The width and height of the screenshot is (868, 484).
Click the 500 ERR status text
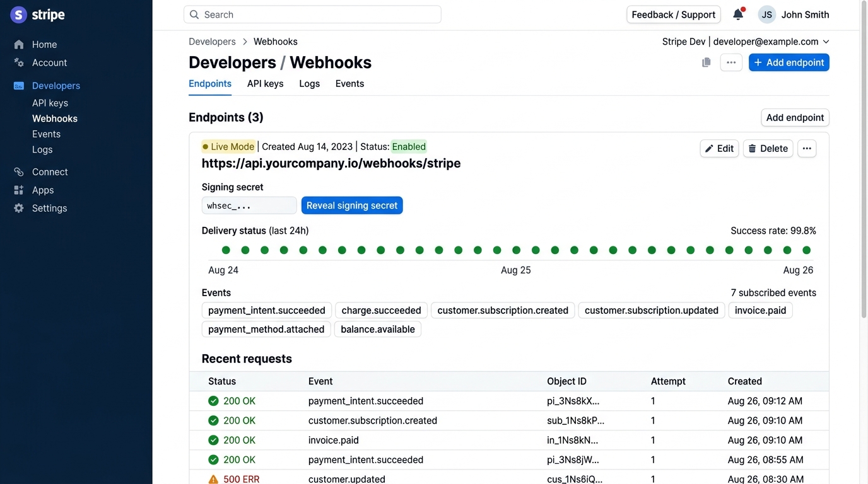(241, 479)
